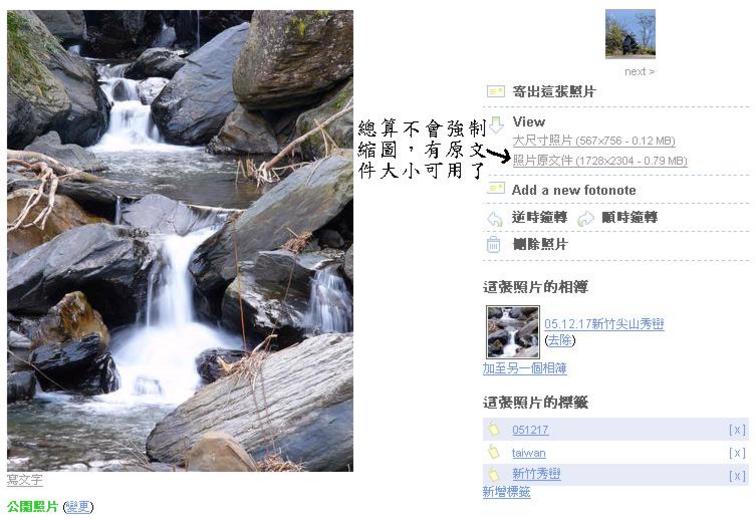
Task: Click the clockwise rotate arrow icon
Action: (585, 219)
